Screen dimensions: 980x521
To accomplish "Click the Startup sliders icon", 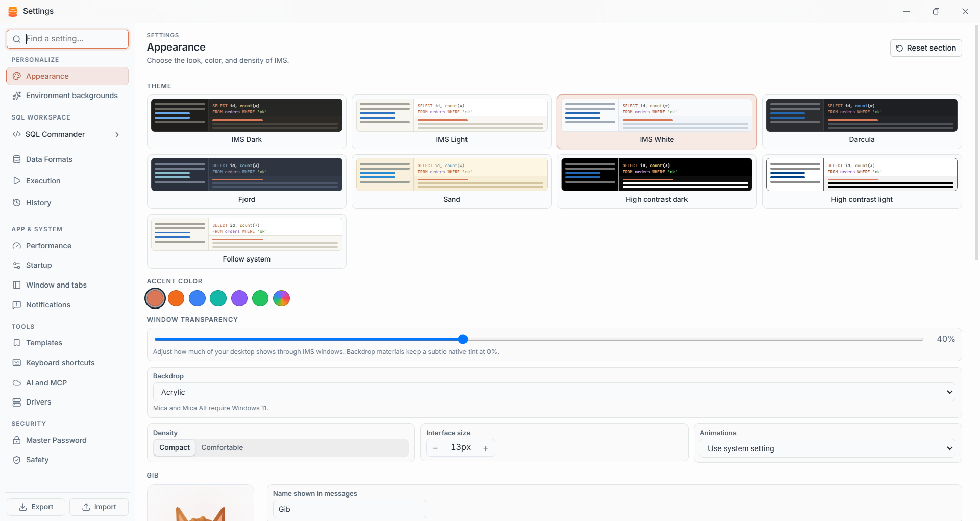I will (x=17, y=265).
